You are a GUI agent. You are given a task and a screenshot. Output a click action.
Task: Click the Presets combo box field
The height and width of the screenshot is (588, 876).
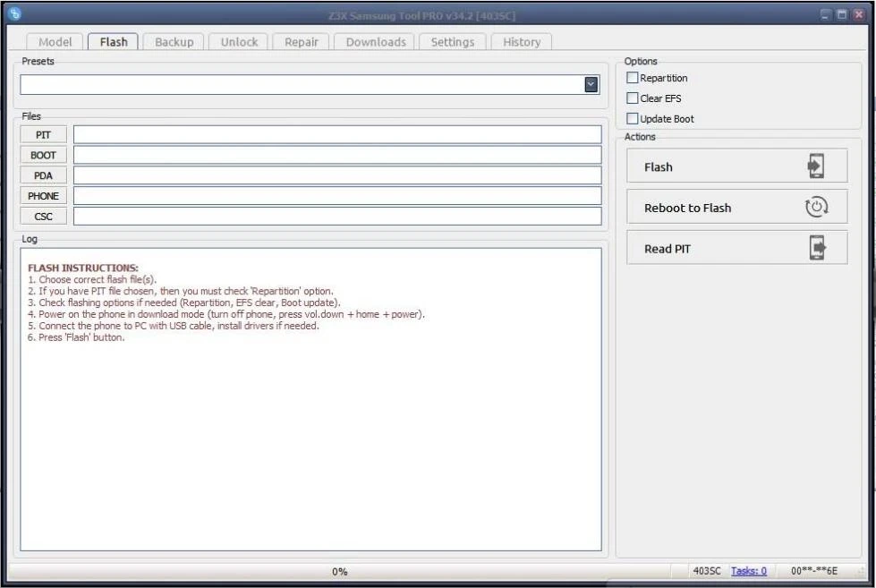310,84
